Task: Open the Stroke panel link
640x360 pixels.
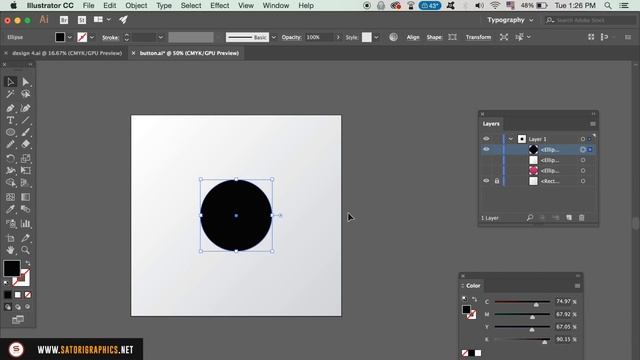Action: 110,38
